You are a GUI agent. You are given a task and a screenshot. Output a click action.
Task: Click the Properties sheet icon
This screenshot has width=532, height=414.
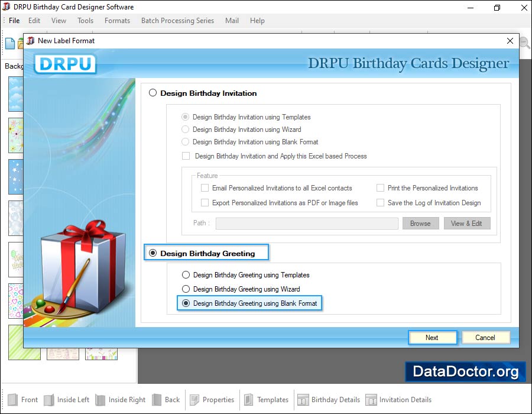pos(194,400)
